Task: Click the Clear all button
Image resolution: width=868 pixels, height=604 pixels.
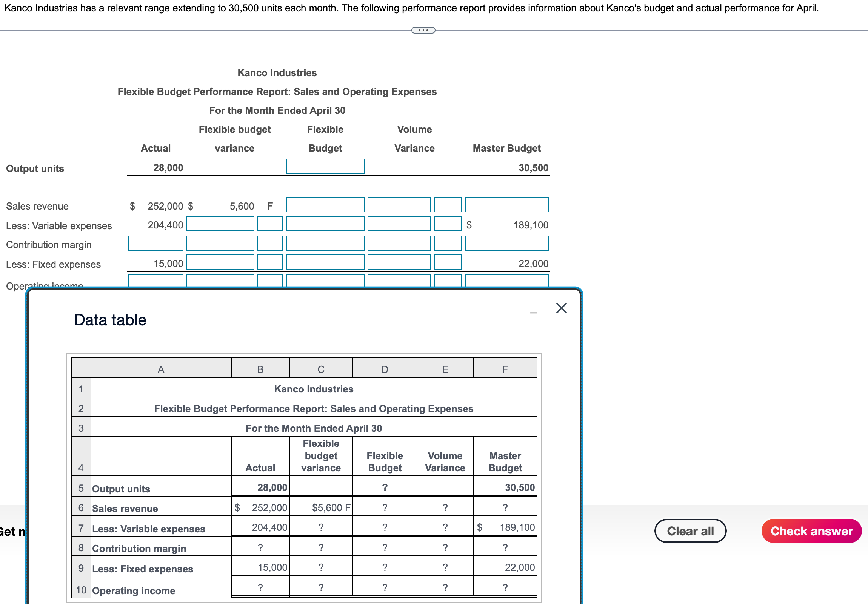Action: click(690, 531)
